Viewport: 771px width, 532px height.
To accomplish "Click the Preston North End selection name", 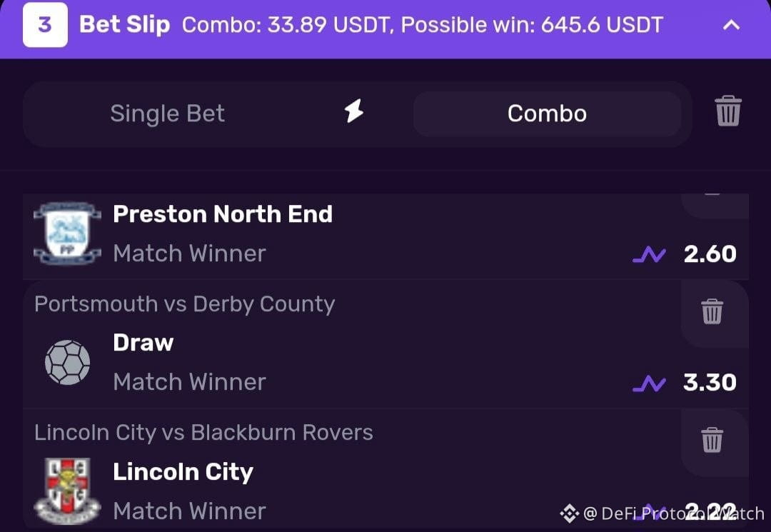I will [x=223, y=214].
